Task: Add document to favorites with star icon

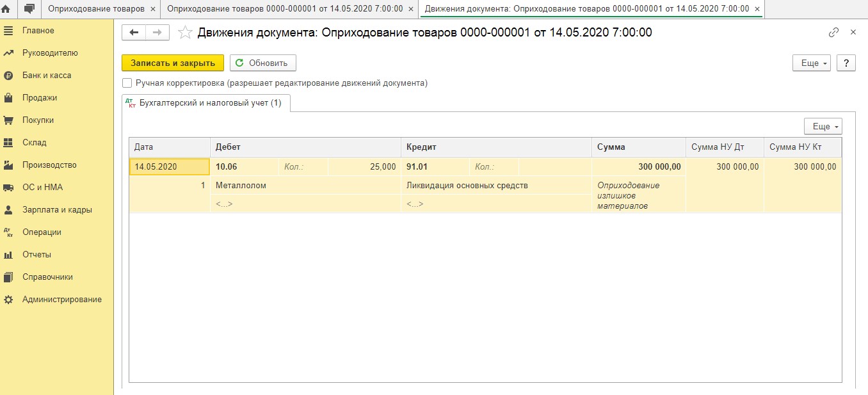Action: click(x=185, y=33)
